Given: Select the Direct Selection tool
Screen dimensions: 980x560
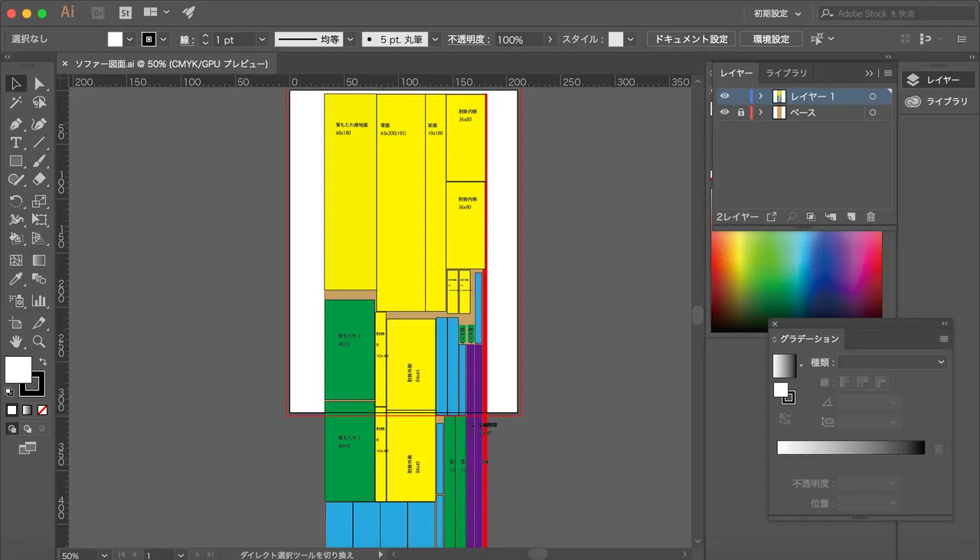Looking at the screenshot, I should [x=39, y=84].
